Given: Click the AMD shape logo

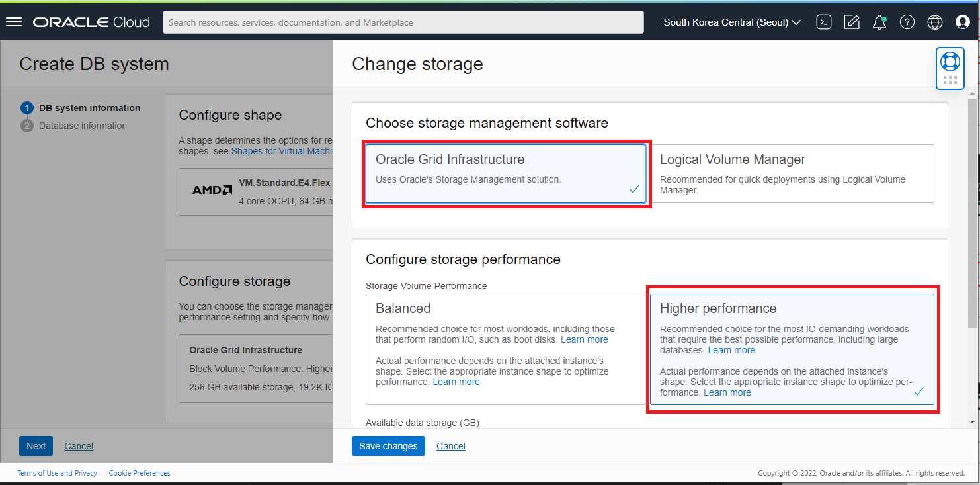Looking at the screenshot, I should 212,190.
